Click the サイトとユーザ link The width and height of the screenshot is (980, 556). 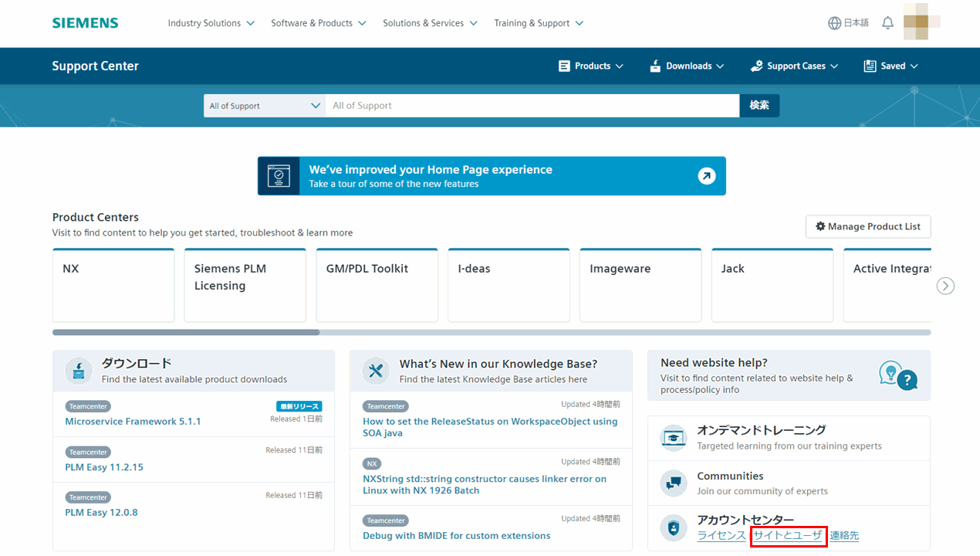point(788,535)
